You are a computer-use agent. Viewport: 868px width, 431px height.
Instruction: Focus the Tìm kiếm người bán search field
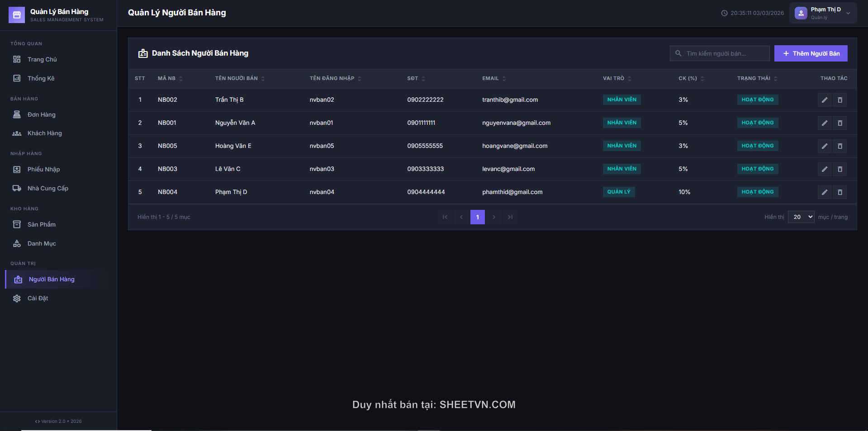(725, 53)
